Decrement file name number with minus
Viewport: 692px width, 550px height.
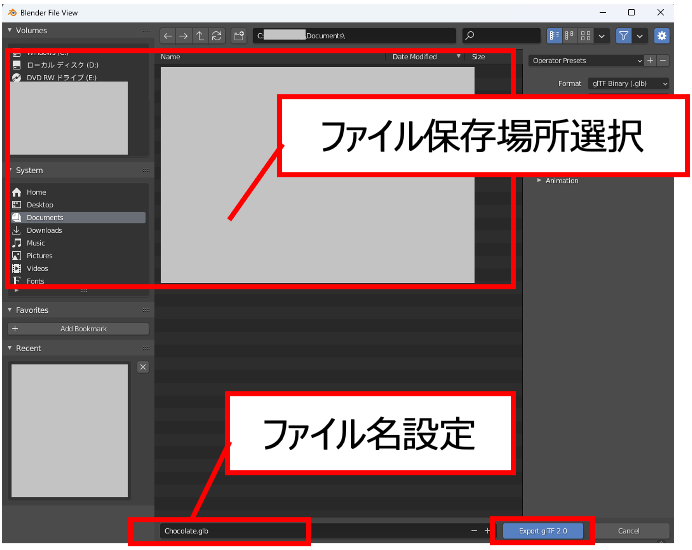pyautogui.click(x=474, y=531)
